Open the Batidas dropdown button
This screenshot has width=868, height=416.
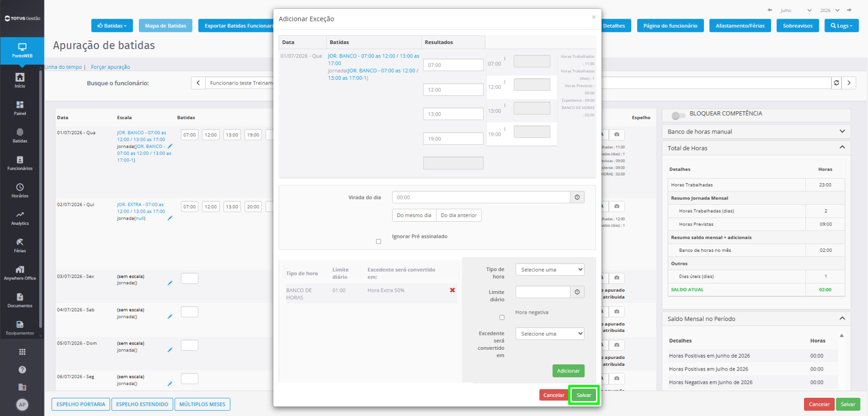(x=112, y=26)
